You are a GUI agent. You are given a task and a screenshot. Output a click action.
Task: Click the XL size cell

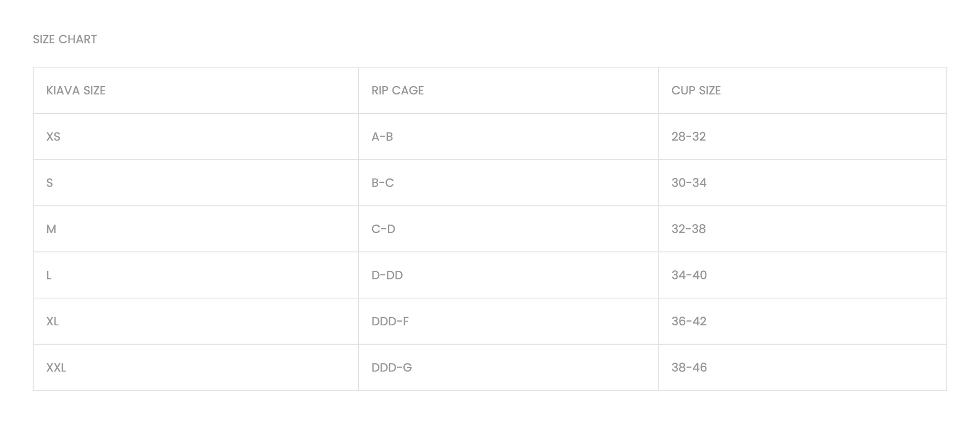53,321
